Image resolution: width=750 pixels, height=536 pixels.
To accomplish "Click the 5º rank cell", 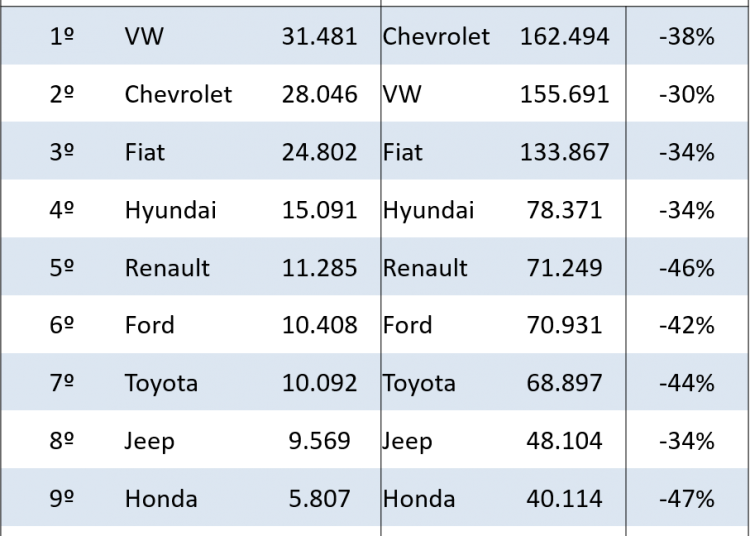I will pyautogui.click(x=62, y=268).
